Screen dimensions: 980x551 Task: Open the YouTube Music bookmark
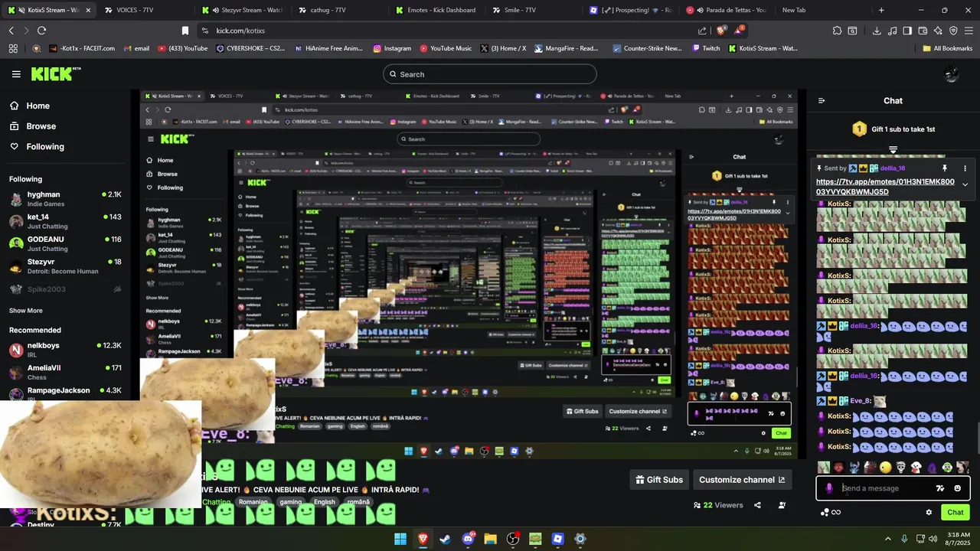click(x=446, y=48)
